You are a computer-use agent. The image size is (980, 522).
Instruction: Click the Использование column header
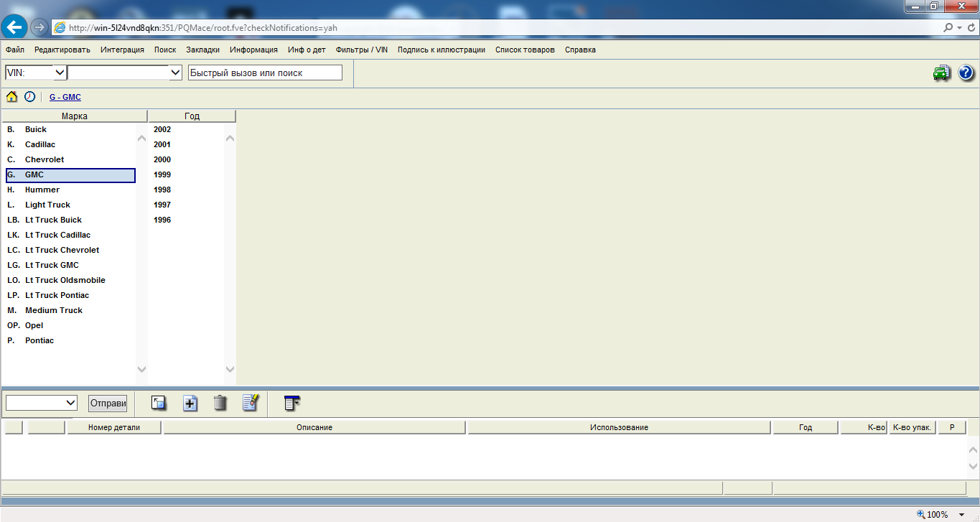[x=619, y=427]
